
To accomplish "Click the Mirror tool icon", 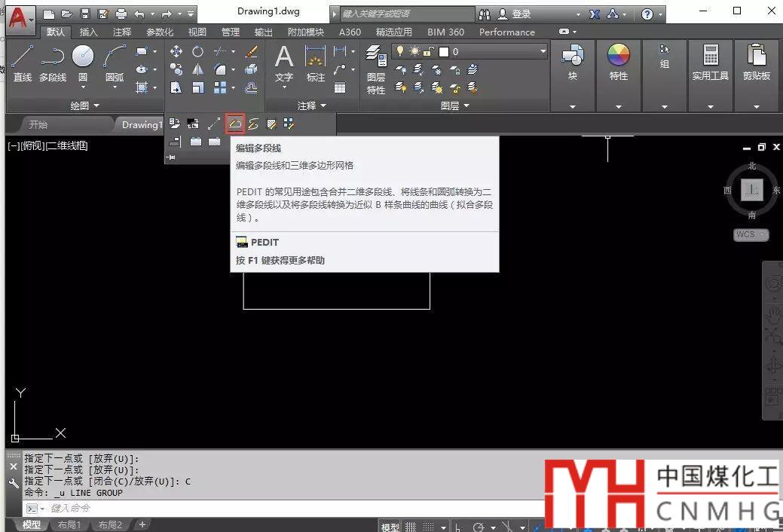I will (197, 69).
